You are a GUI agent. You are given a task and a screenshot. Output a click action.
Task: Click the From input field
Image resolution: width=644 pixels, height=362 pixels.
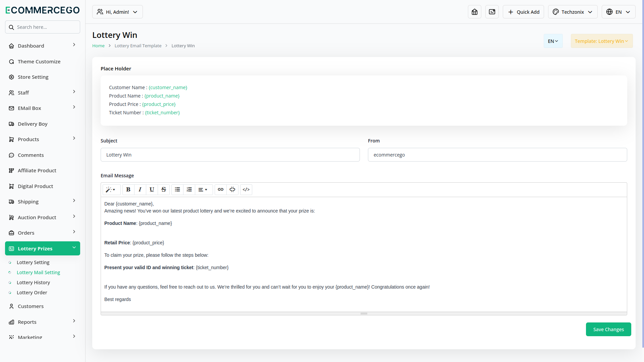(497, 155)
